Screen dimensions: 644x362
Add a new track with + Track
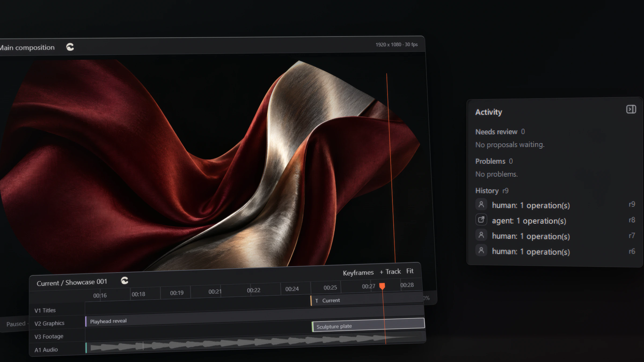point(390,272)
